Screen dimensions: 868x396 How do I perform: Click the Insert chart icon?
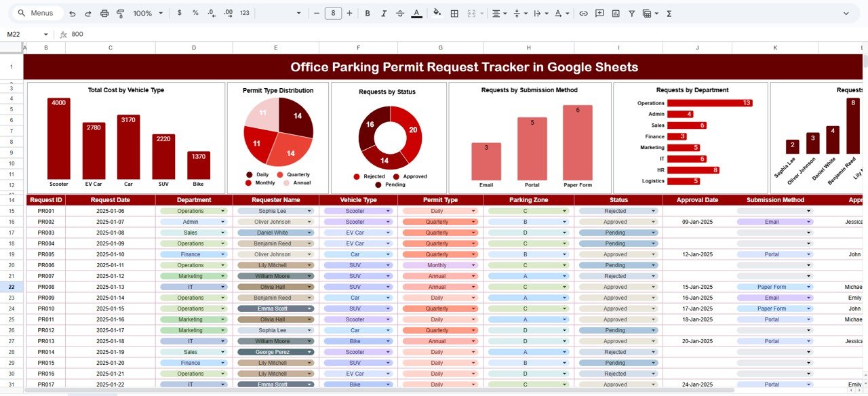click(616, 13)
